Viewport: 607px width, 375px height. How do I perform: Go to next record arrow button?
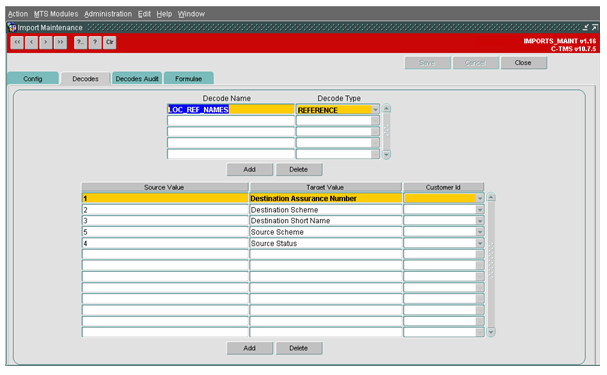click(x=46, y=42)
